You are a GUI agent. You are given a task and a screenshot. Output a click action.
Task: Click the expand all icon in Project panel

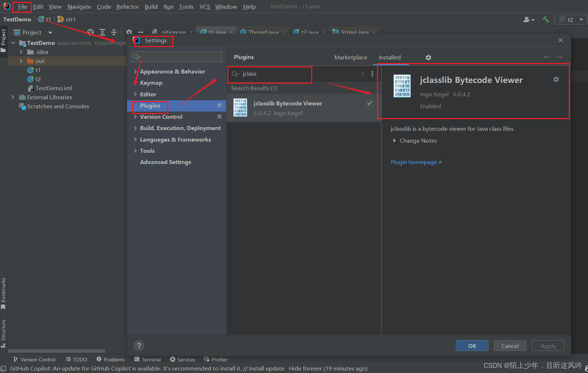[x=102, y=32]
